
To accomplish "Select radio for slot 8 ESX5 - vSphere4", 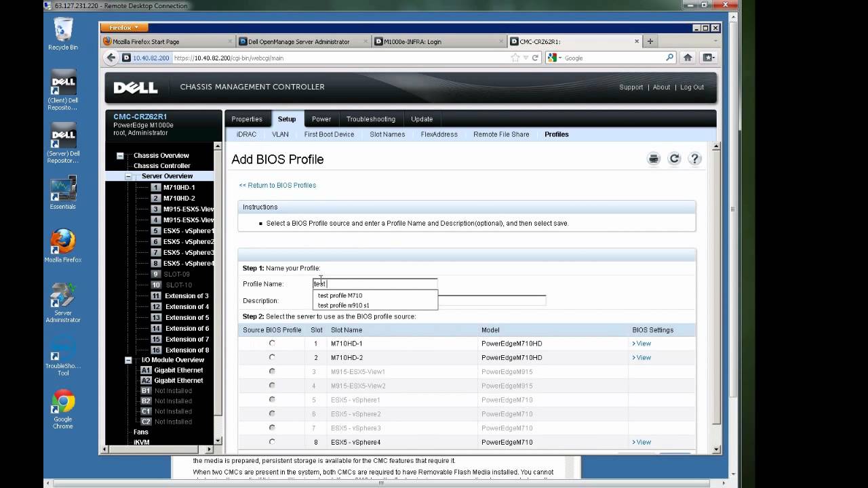I will point(272,442).
